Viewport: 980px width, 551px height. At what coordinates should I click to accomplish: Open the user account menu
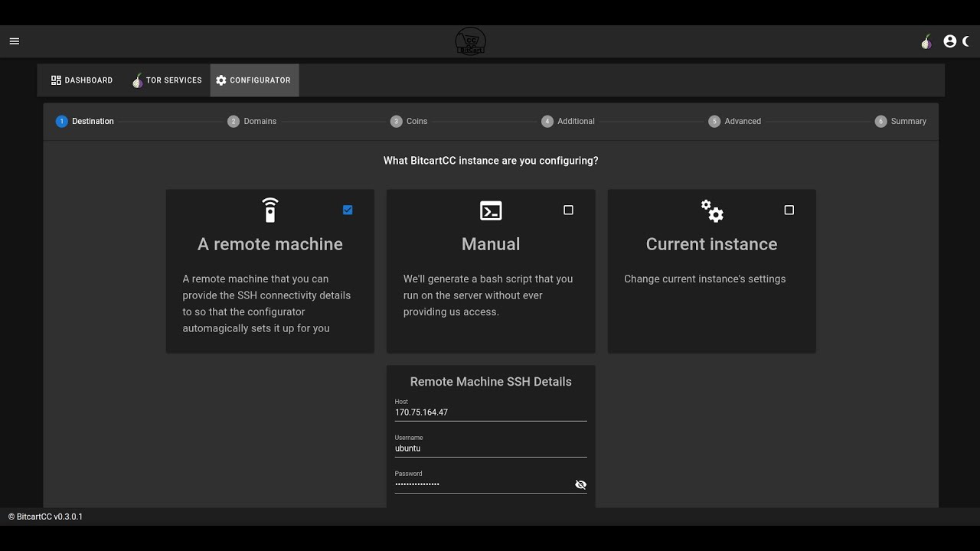950,41
